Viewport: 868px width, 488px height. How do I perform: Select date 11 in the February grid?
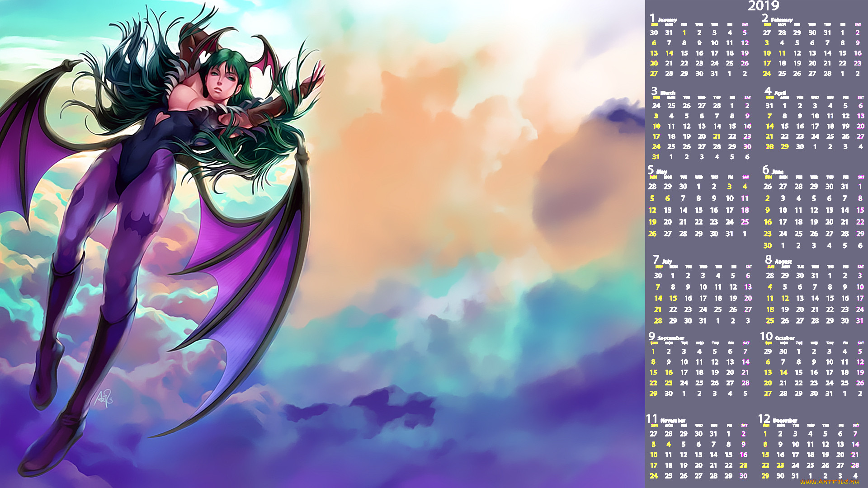[782, 53]
